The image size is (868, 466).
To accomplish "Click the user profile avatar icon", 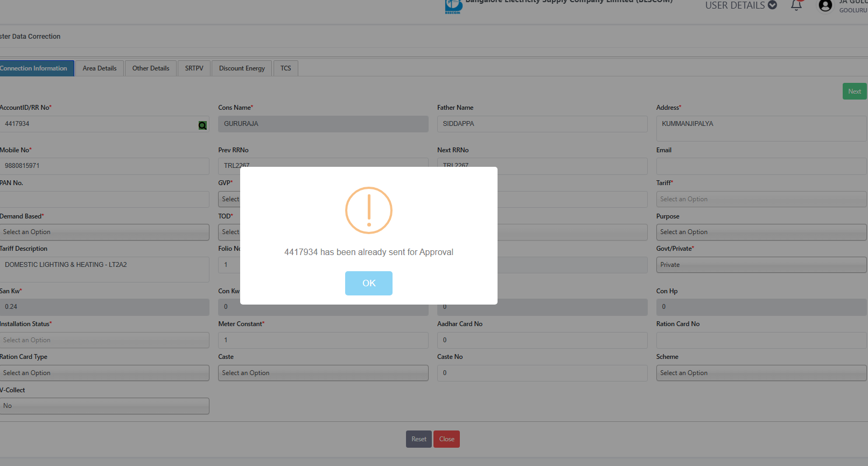I will 825,5.
